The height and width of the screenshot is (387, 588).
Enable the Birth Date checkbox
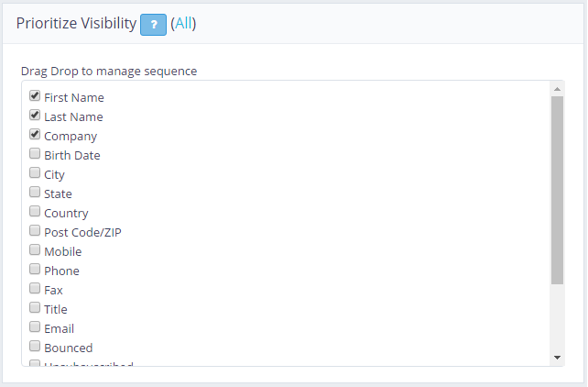click(x=35, y=154)
